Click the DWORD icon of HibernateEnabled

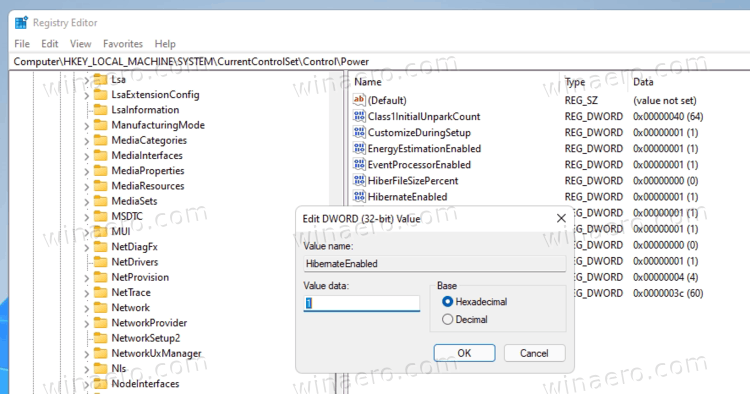tap(359, 197)
